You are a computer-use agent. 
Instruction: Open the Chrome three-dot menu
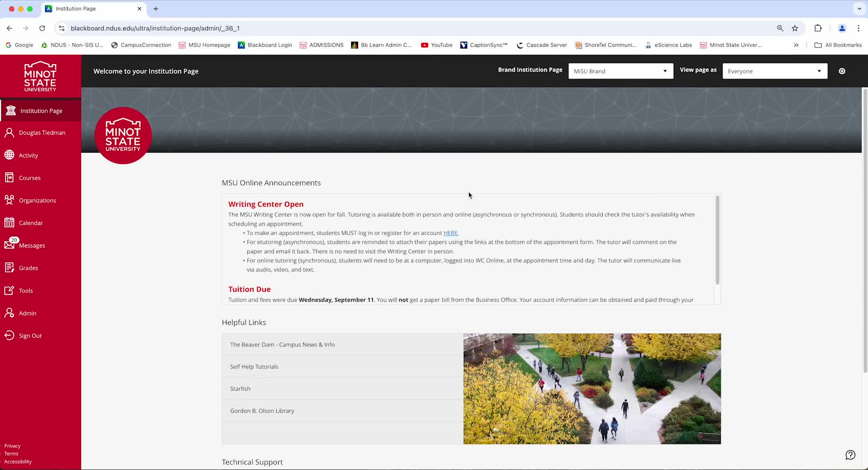pos(859,28)
